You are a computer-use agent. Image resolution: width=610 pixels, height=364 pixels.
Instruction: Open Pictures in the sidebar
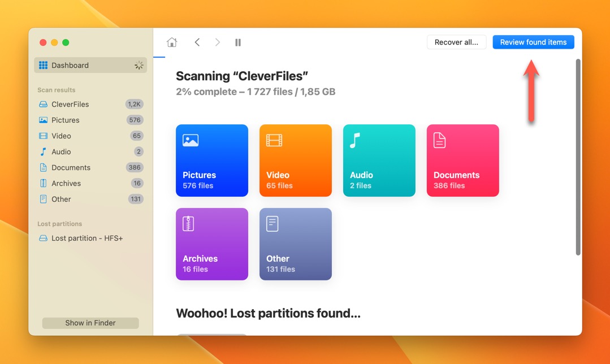pos(90,120)
